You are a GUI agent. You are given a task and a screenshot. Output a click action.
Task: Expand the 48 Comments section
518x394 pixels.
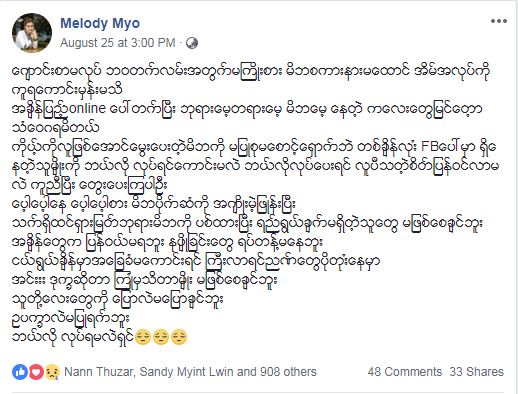[x=405, y=372]
